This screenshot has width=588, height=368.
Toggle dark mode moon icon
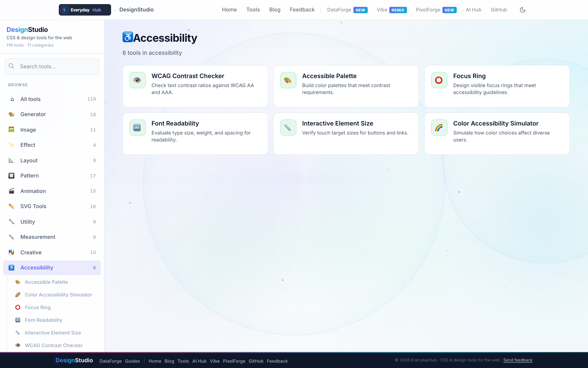coord(522,10)
